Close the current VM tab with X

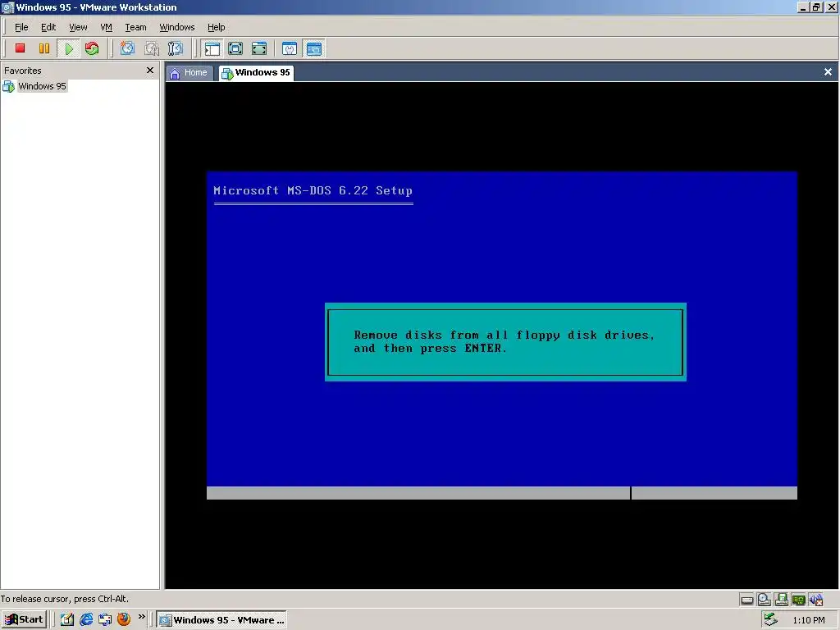coord(828,72)
